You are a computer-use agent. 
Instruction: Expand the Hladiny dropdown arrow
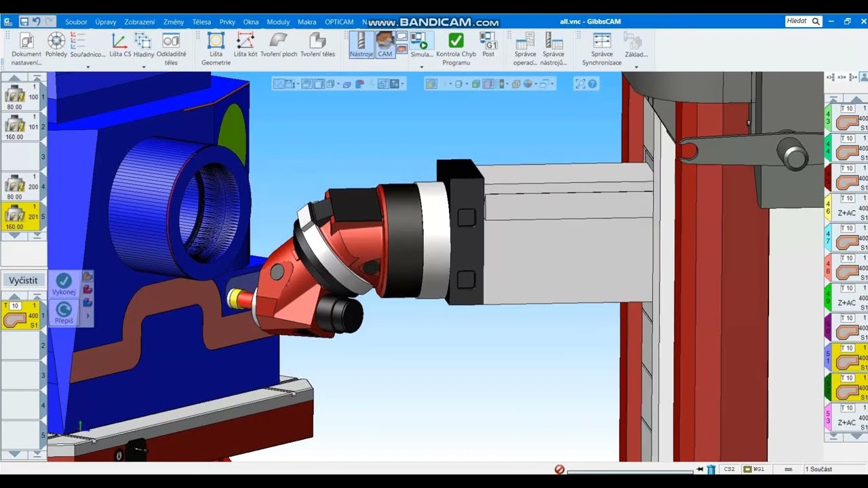pos(144,67)
